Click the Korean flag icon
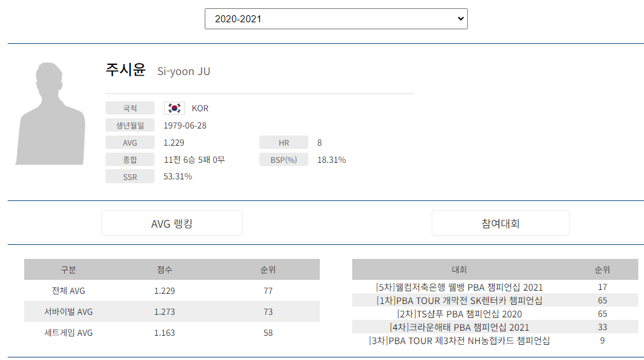The width and height of the screenshot is (644, 360). pyautogui.click(x=175, y=108)
